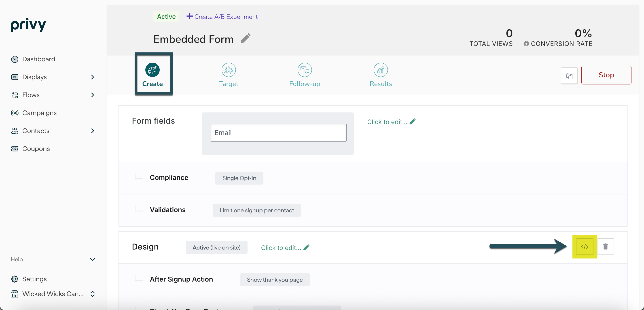Click the Privy logo

tap(28, 25)
